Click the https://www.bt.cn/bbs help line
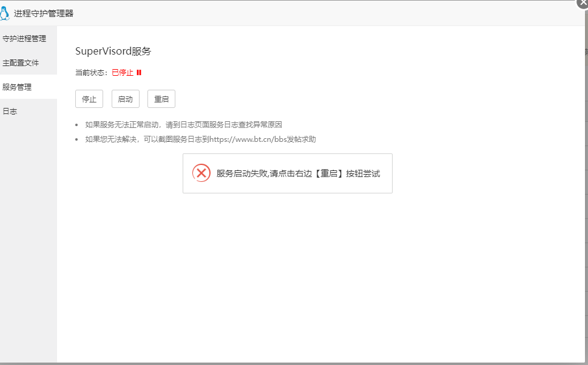588x365 pixels. click(200, 139)
